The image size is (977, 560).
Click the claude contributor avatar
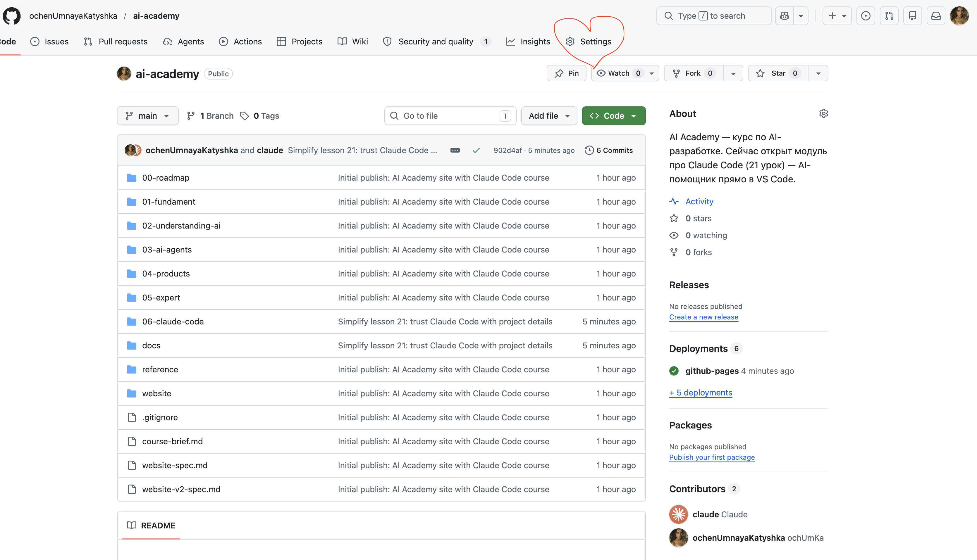679,514
